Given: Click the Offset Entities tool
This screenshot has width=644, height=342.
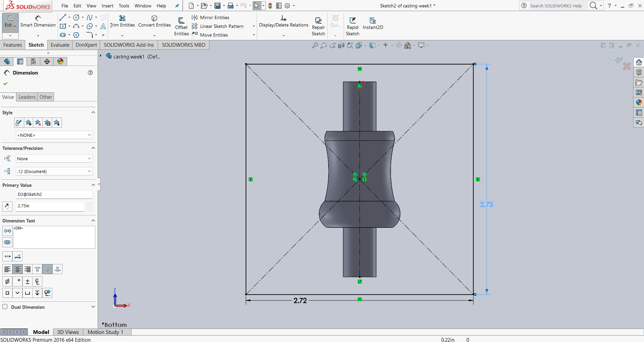Looking at the screenshot, I should [181, 26].
